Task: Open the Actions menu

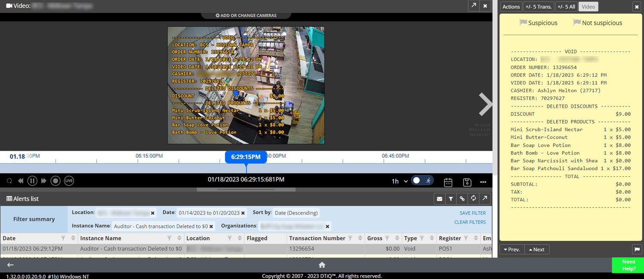Action: pos(511,6)
